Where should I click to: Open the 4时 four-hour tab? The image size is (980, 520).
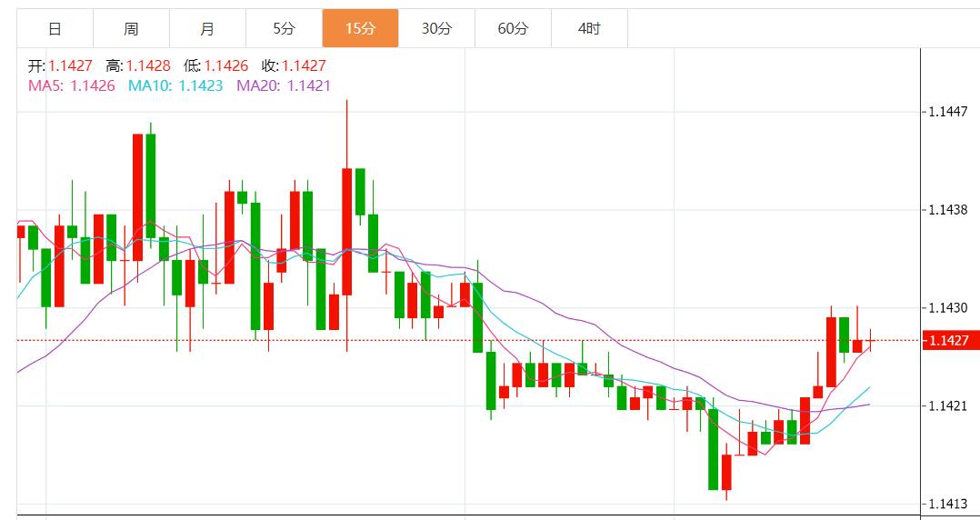pyautogui.click(x=589, y=29)
